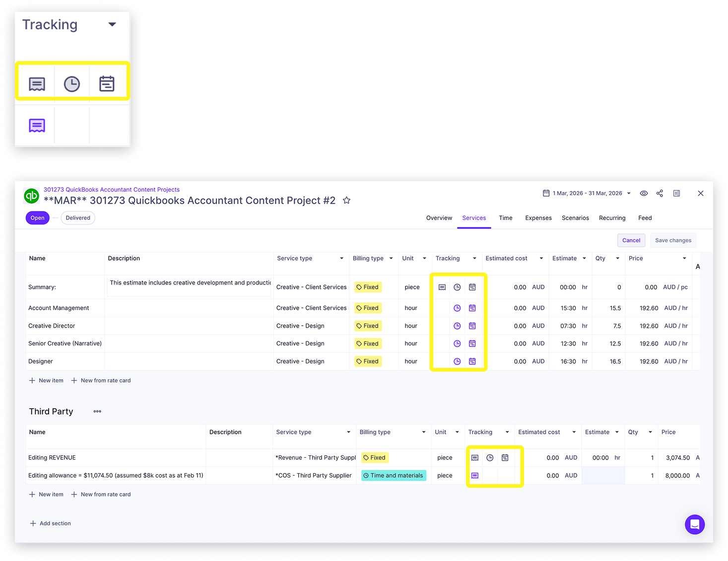Click Time and materials billing tag
The image size is (728, 561).
point(394,476)
